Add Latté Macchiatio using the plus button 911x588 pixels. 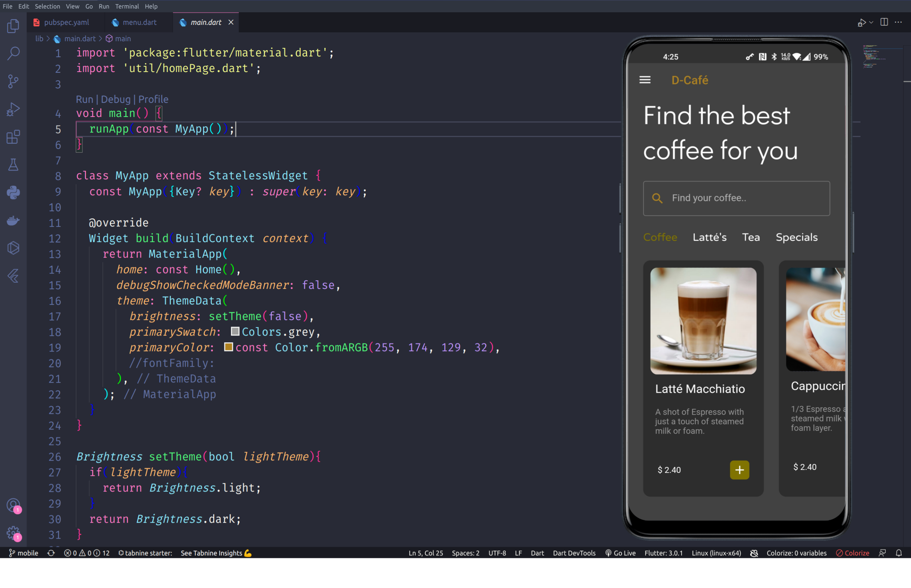tap(739, 470)
